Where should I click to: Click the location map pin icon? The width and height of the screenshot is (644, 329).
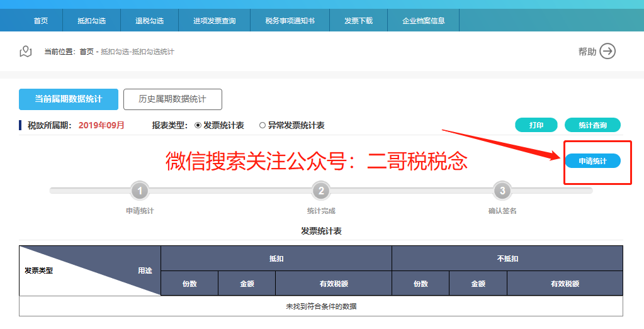[x=25, y=52]
